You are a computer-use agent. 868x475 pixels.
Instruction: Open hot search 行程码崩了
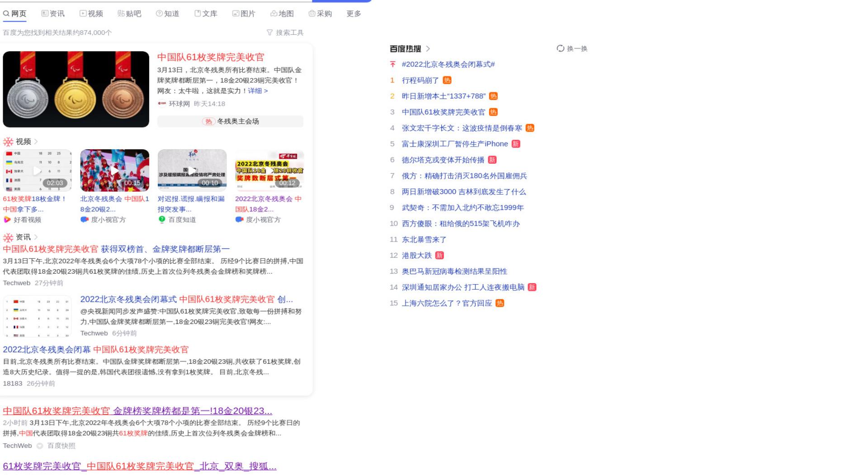420,80
